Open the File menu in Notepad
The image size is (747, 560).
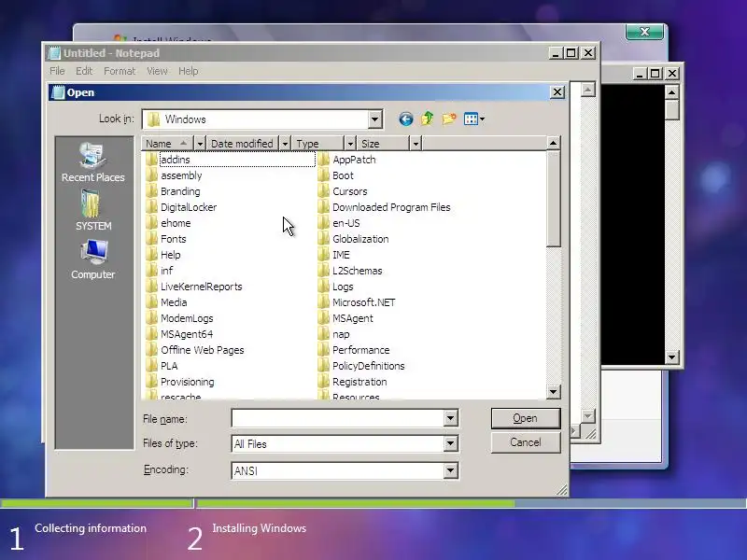[x=57, y=71]
